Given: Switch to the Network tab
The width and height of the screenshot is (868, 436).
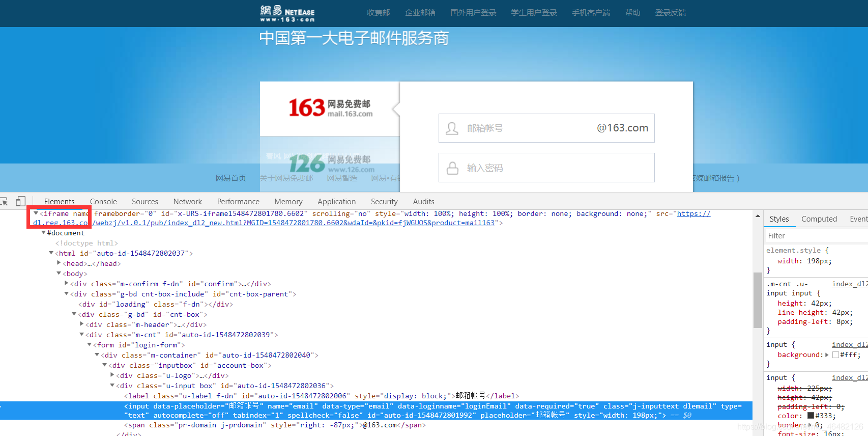Looking at the screenshot, I should click(188, 202).
